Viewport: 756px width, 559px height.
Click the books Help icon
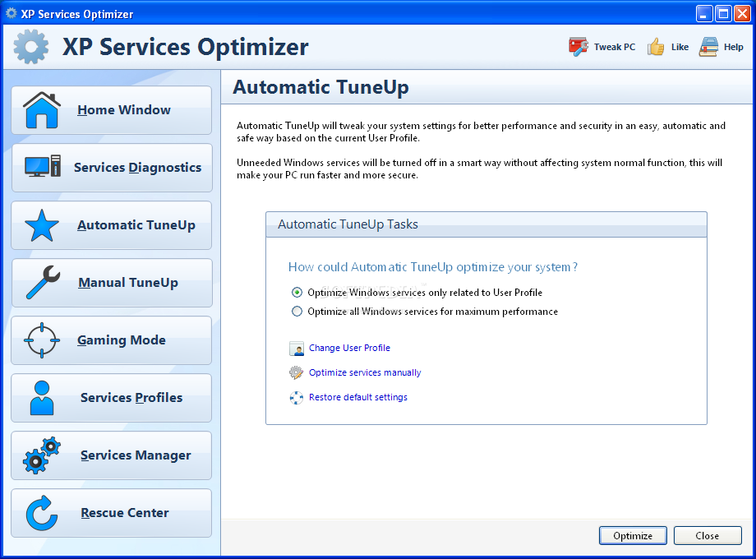708,47
